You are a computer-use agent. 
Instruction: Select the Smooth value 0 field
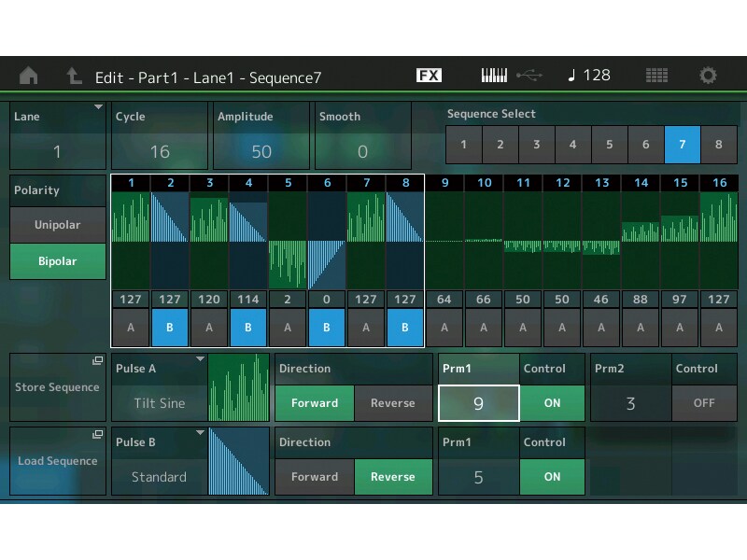point(363,151)
